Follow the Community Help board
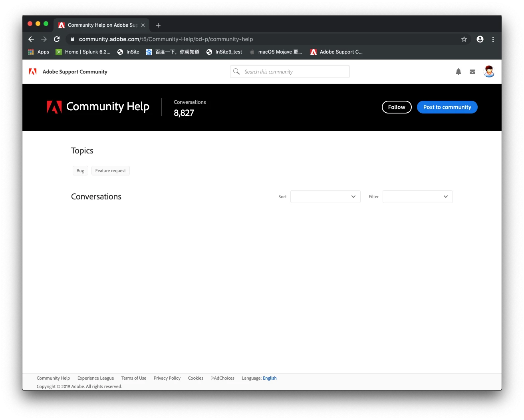 [x=397, y=107]
